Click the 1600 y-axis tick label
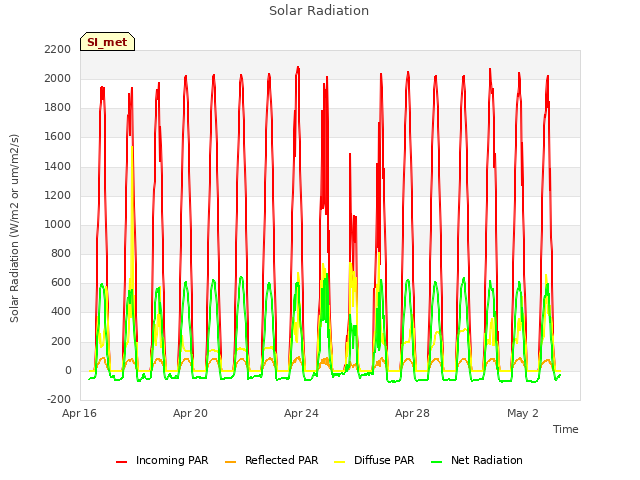The image size is (640, 480). click(x=58, y=137)
